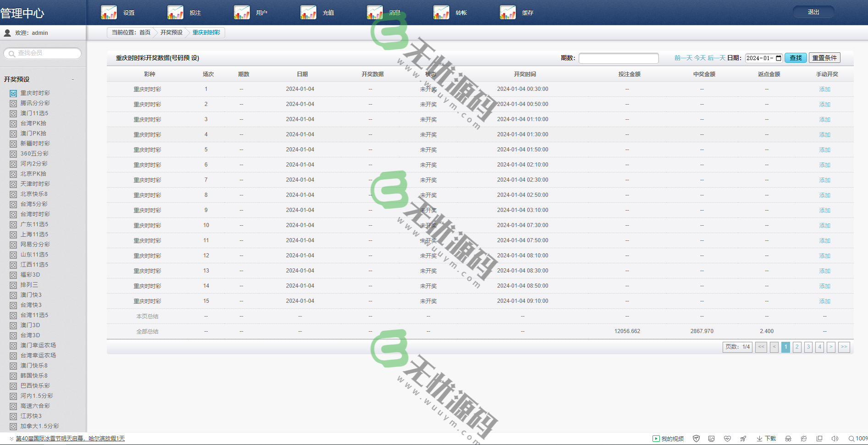Click the chart icon beside 转帐
Image resolution: width=868 pixels, height=445 pixels.
point(441,12)
